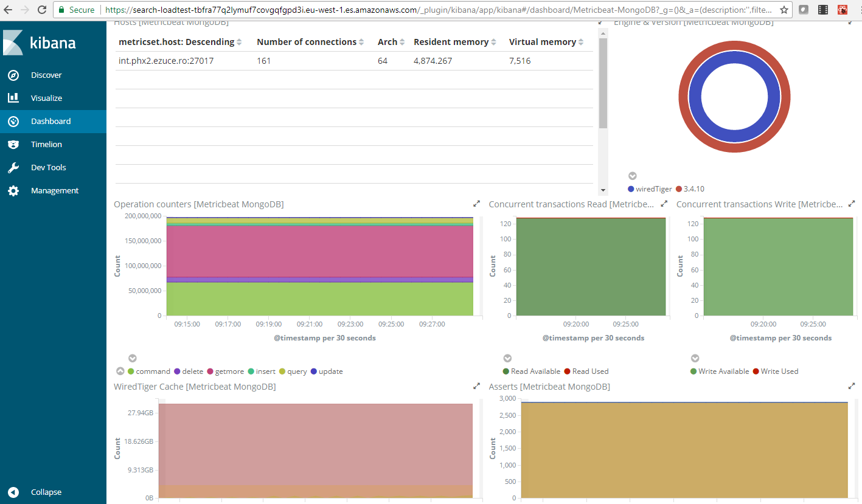Select Dashboard in the sidebar
Screen dimensions: 862x504
point(53,121)
